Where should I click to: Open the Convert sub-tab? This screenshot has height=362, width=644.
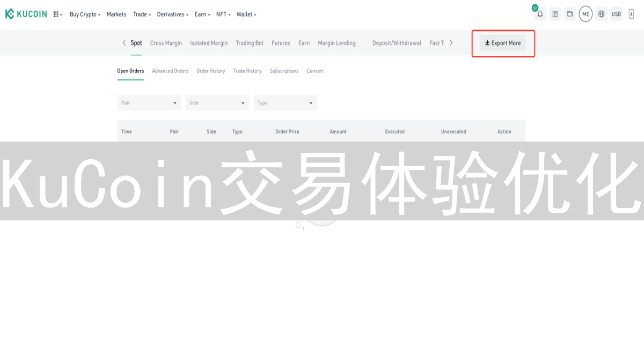pyautogui.click(x=315, y=71)
